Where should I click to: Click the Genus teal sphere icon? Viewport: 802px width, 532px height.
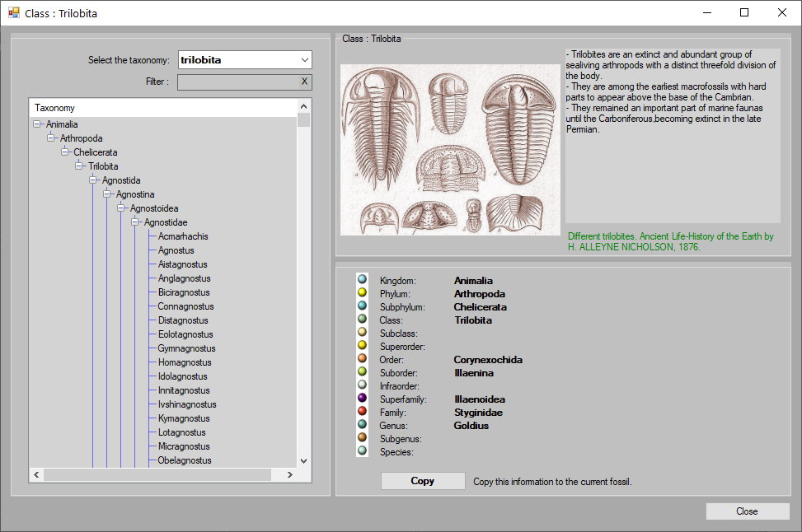pos(362,424)
